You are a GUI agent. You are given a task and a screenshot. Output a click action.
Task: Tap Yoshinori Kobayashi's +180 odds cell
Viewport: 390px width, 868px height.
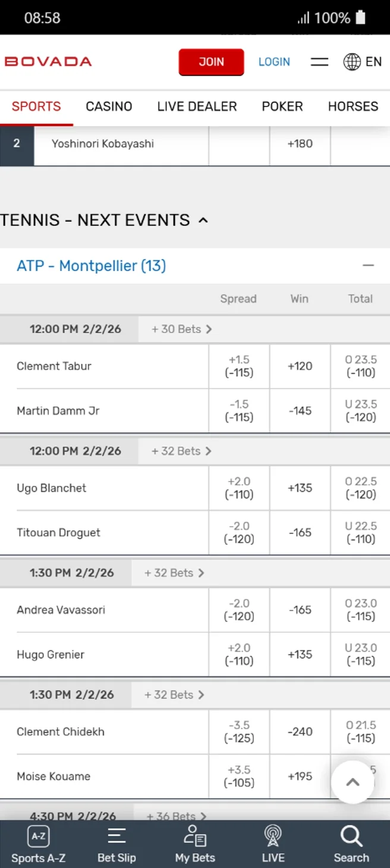(300, 144)
